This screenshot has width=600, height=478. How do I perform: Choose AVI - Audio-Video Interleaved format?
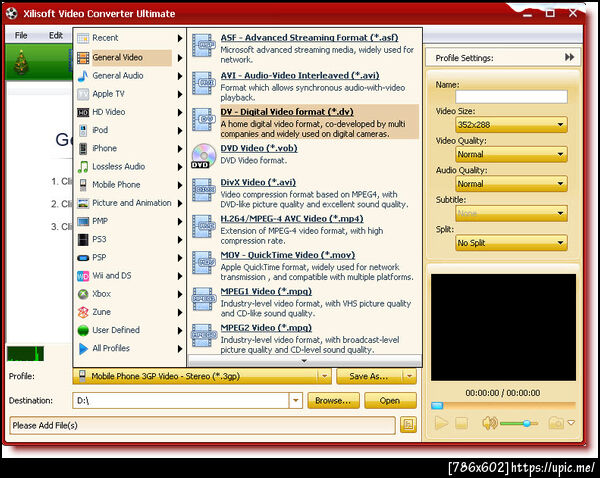300,75
